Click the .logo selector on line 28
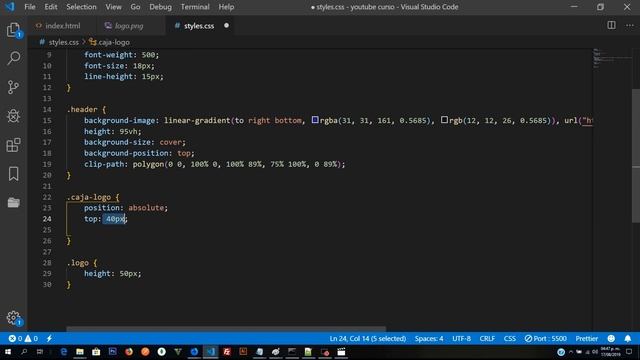 point(78,263)
